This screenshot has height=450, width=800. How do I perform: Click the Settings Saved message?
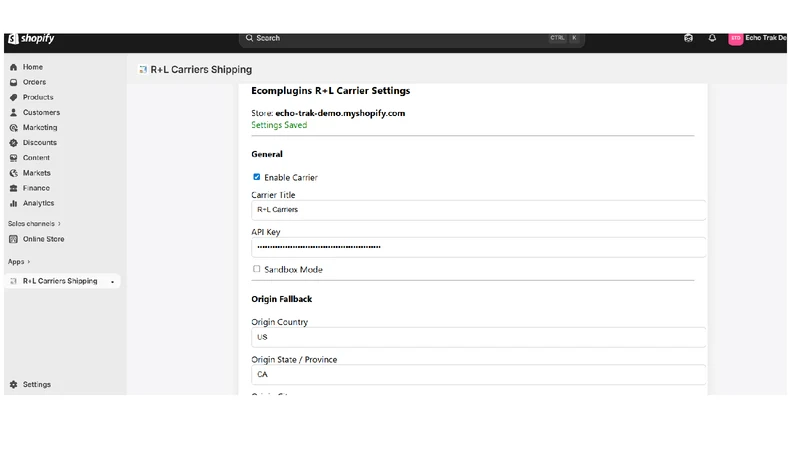(x=279, y=126)
